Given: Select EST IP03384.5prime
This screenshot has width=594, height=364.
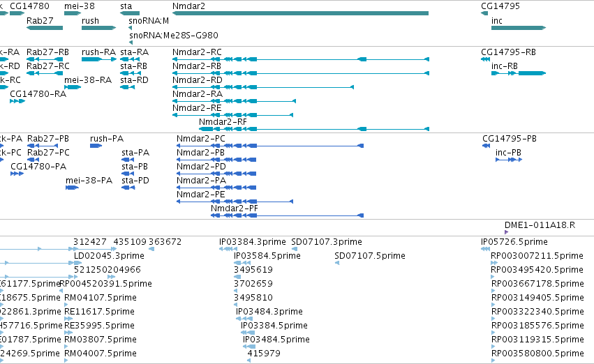Looking at the screenshot, I should pos(248,333).
